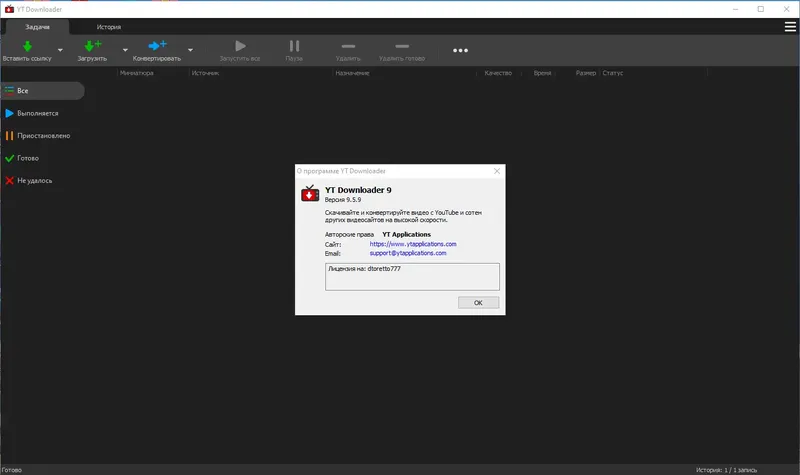Click the Источник column header

click(205, 73)
